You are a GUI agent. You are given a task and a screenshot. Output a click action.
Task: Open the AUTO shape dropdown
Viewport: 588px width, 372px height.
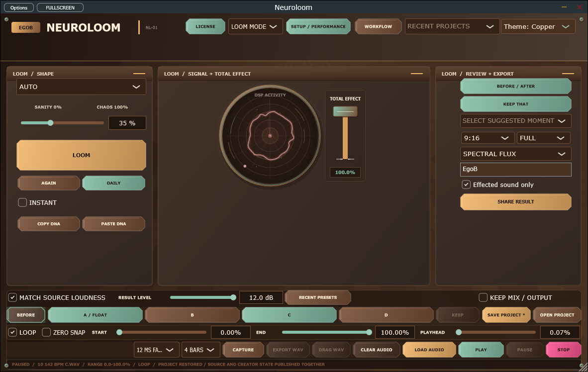point(81,87)
